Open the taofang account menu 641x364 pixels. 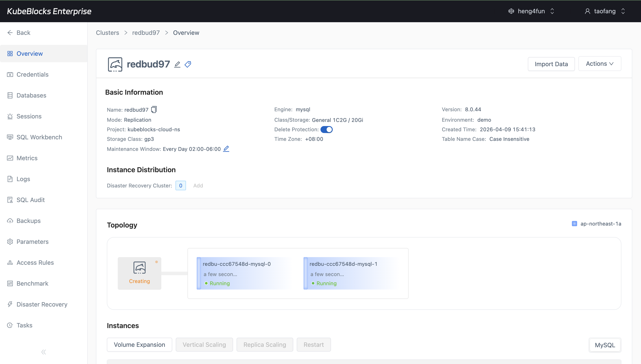tap(605, 11)
